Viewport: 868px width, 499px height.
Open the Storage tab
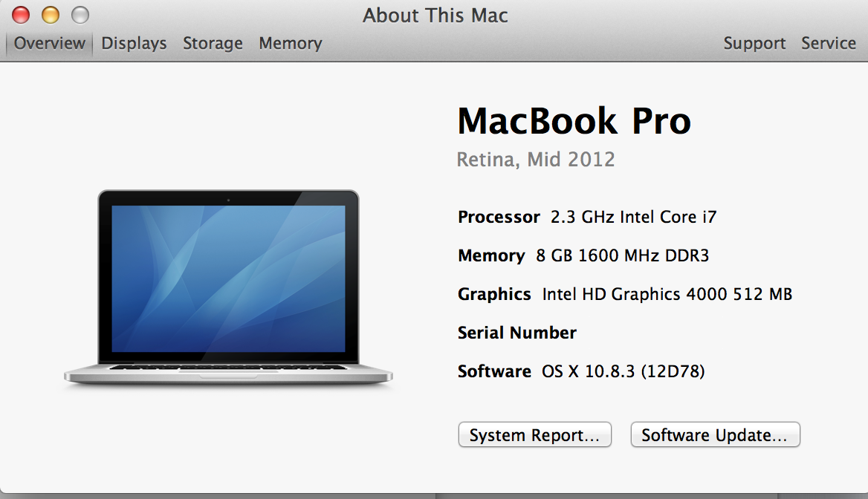tap(213, 43)
